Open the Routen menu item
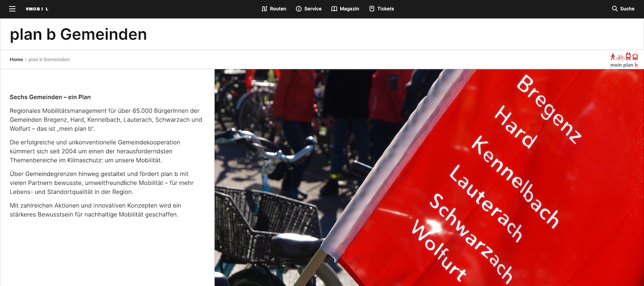The width and height of the screenshot is (644, 286). pyautogui.click(x=274, y=9)
